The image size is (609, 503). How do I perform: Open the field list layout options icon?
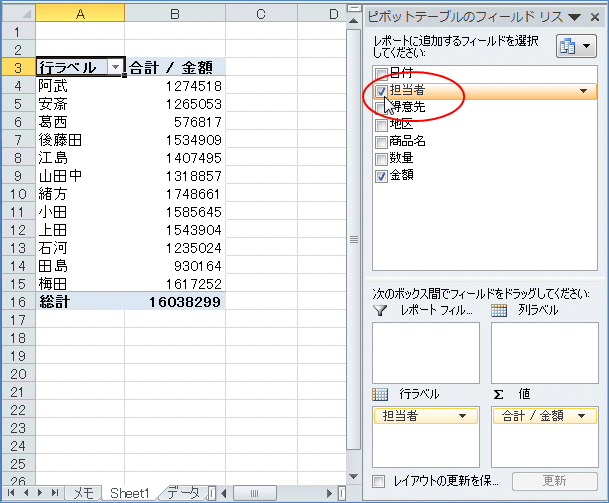(576, 46)
